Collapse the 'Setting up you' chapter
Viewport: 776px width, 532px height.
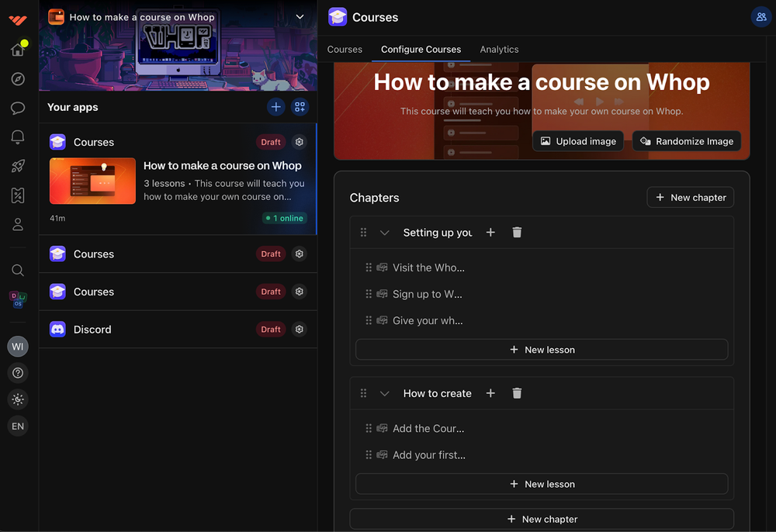[x=384, y=232]
